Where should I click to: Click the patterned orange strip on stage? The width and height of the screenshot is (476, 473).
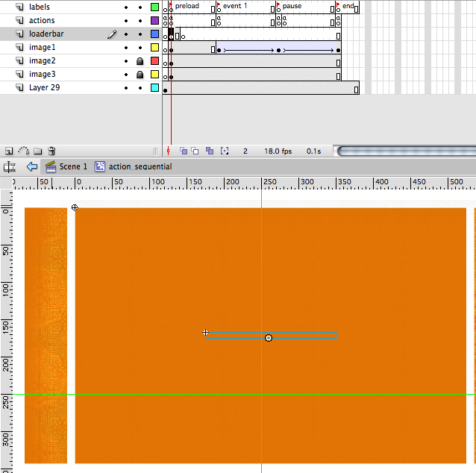tap(46, 336)
